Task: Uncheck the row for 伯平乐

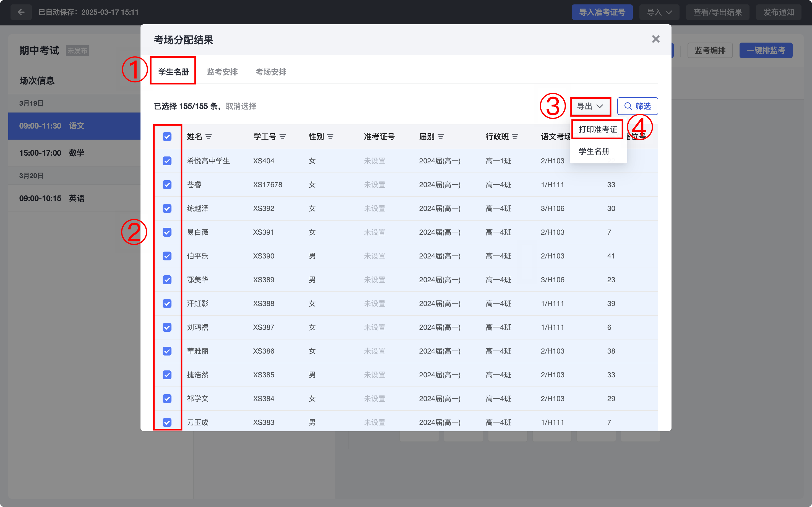Action: click(x=167, y=256)
